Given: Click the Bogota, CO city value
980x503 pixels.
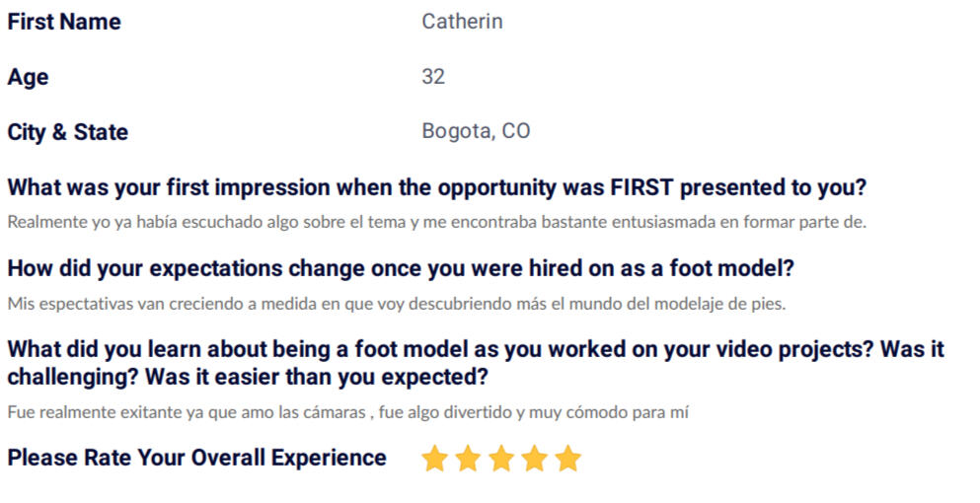Looking at the screenshot, I should pyautogui.click(x=476, y=130).
